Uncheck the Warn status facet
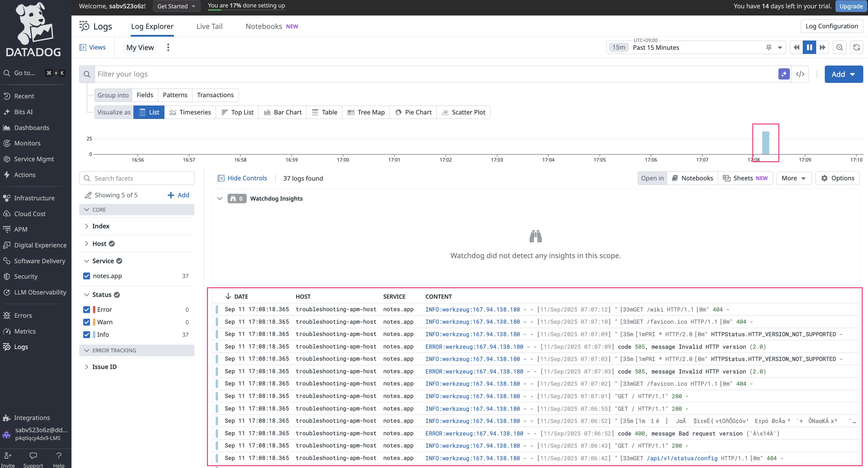868x468 pixels. point(87,322)
